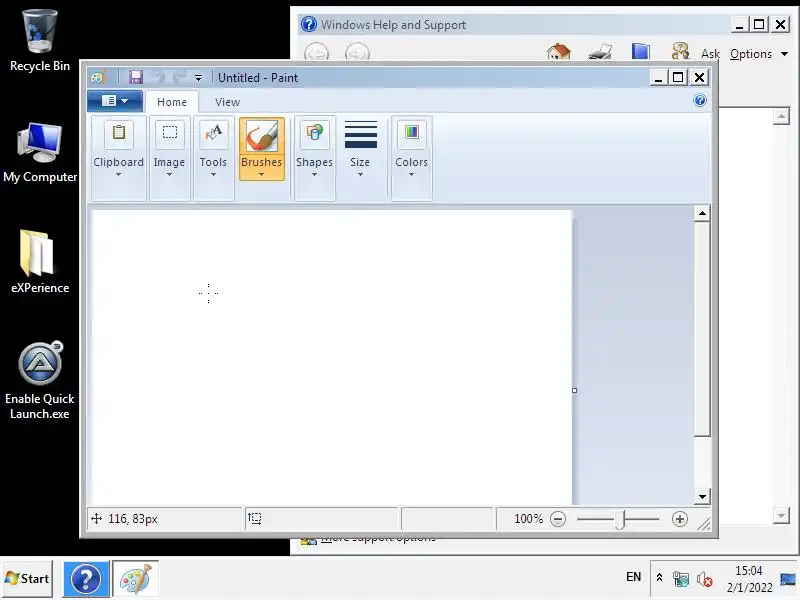Switch to the View ribbon tab
Screen dimensions: 800x600
point(227,102)
